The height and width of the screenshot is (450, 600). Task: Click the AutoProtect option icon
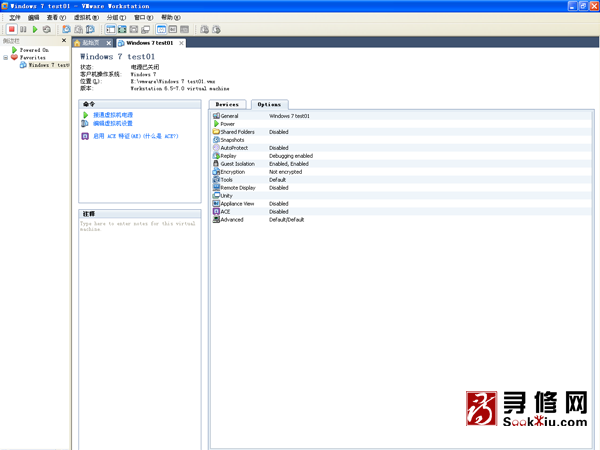[x=216, y=148]
